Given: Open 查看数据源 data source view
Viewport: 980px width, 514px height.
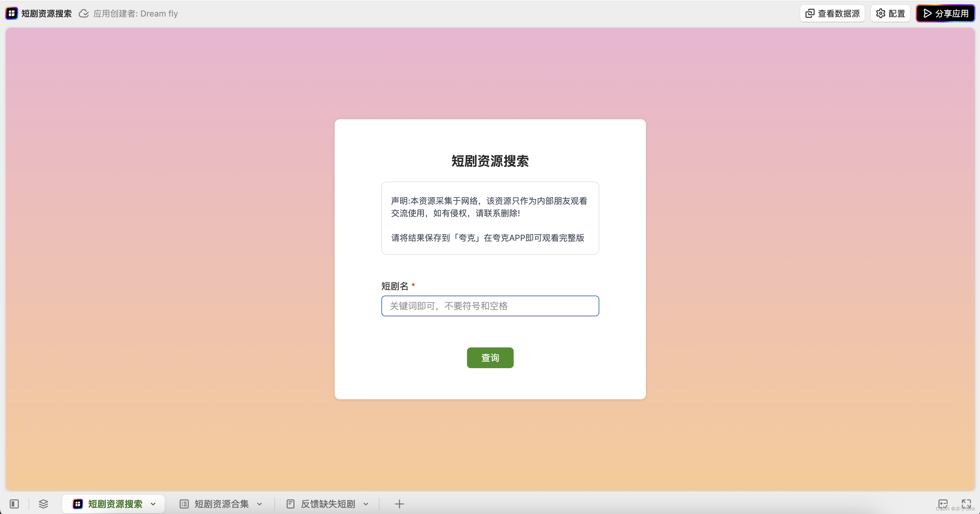Looking at the screenshot, I should 832,13.
